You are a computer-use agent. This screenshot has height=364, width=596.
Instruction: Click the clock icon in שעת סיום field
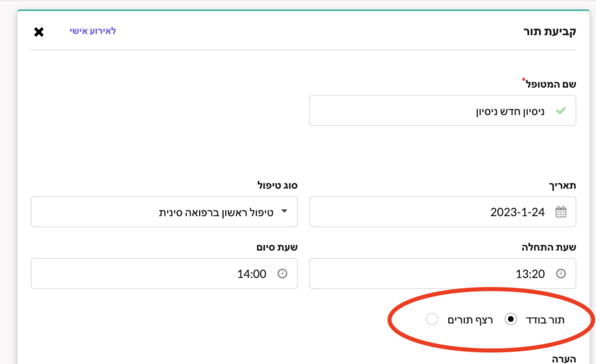282,273
